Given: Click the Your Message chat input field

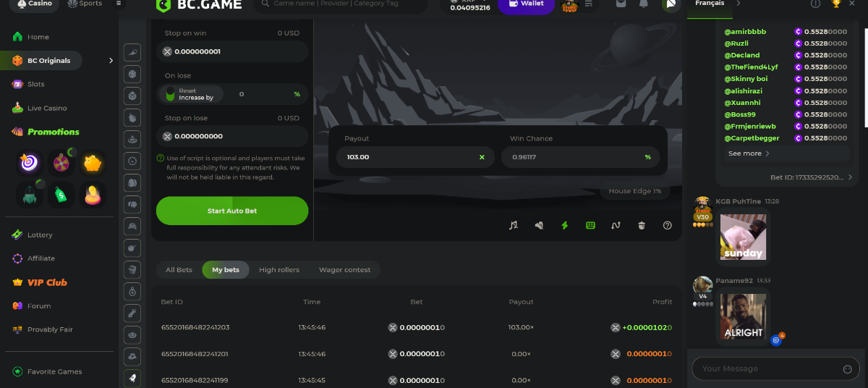Looking at the screenshot, I should pyautogui.click(x=767, y=369).
